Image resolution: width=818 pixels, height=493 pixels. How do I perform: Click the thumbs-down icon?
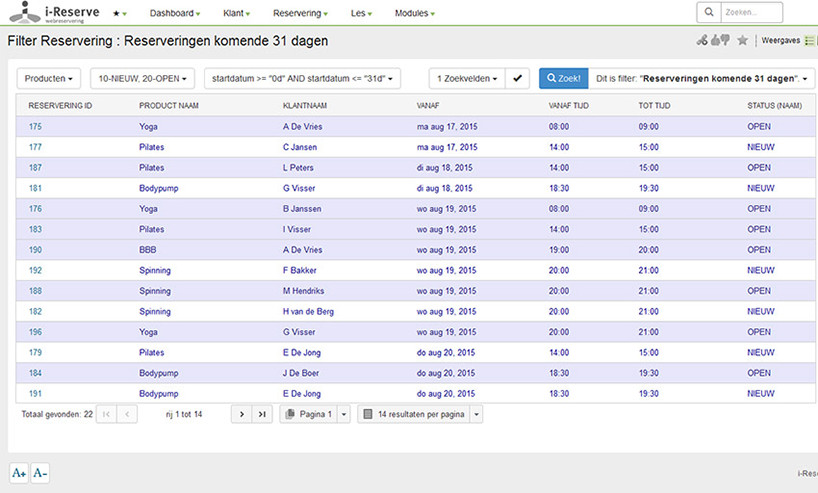(724, 41)
